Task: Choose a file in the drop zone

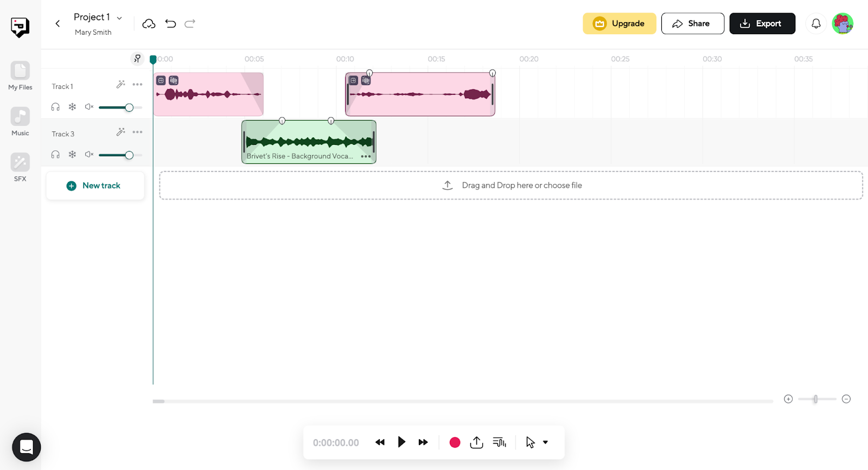Action: 511,186
